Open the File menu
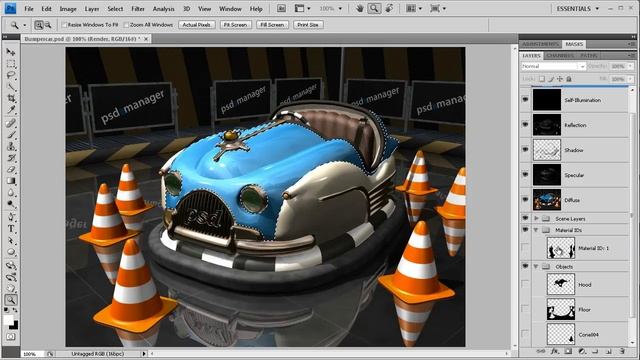Viewport: 640px width, 360px height. [x=29, y=9]
